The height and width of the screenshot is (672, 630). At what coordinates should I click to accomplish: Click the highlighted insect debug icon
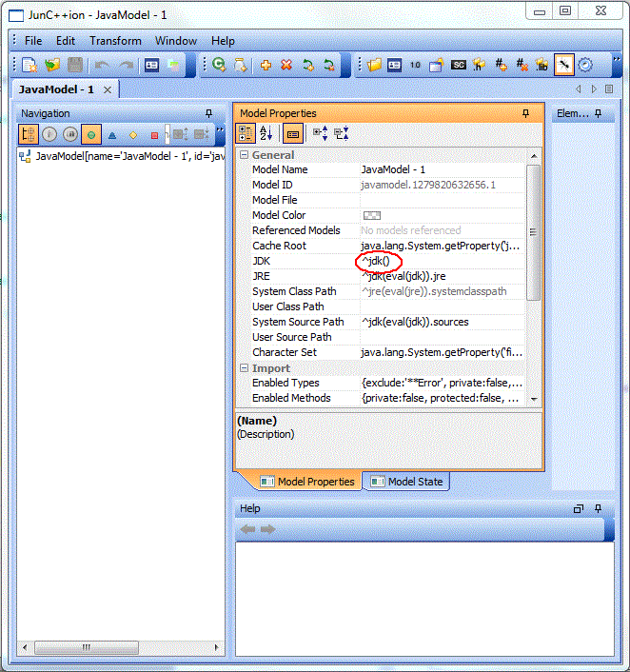coord(564,65)
